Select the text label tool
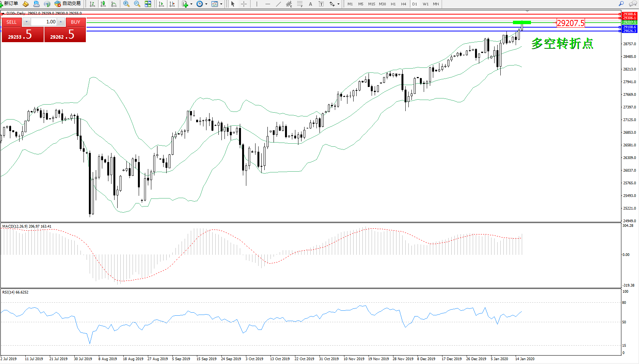This screenshot has height=364, width=639. click(x=310, y=4)
